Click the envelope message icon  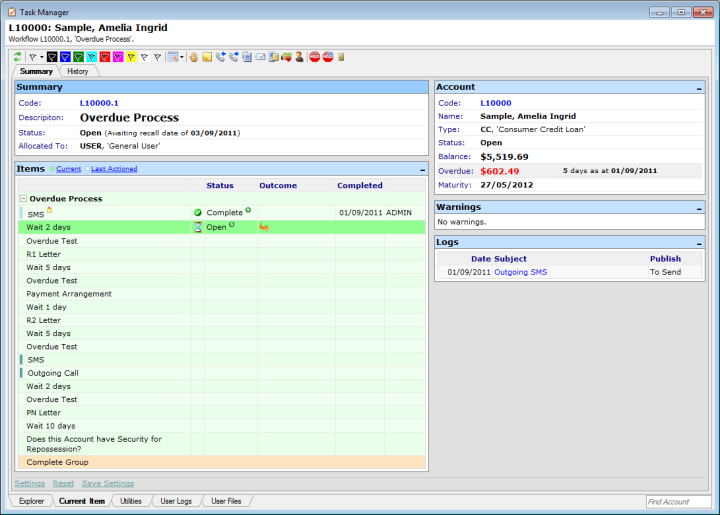pos(260,57)
